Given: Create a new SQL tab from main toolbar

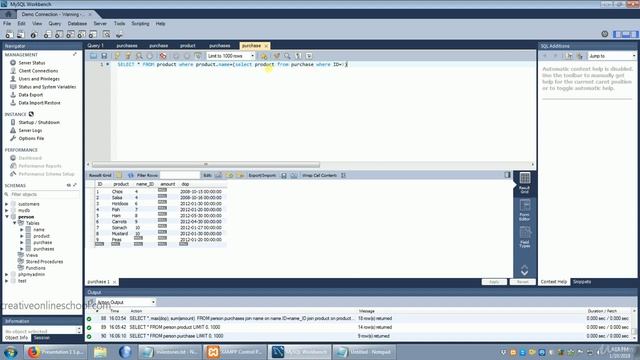Looking at the screenshot, I should [x=9, y=35].
